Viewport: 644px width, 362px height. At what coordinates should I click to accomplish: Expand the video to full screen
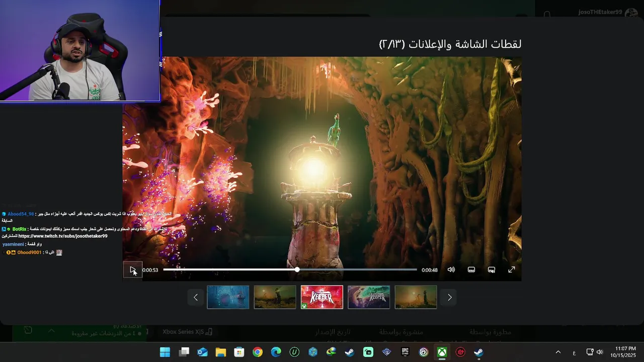(x=512, y=270)
